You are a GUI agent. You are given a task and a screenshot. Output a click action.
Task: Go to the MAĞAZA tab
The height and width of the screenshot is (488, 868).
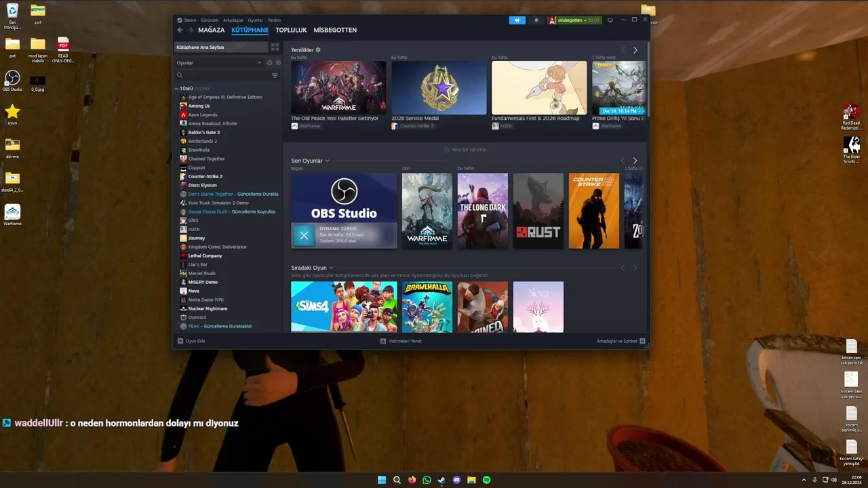tap(212, 30)
